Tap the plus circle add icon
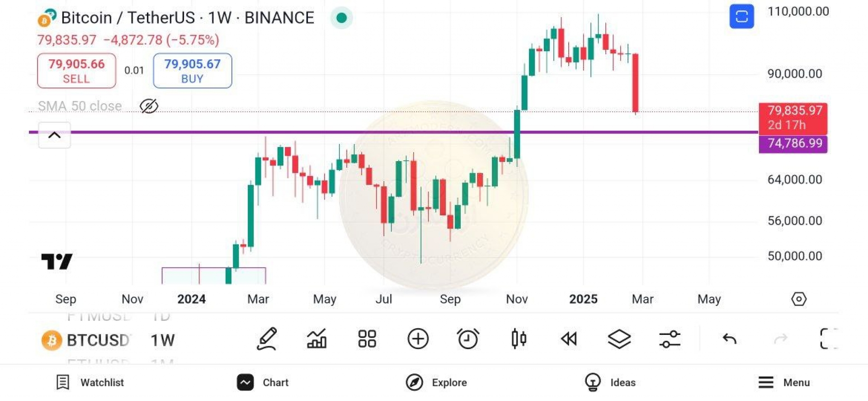 tap(418, 339)
